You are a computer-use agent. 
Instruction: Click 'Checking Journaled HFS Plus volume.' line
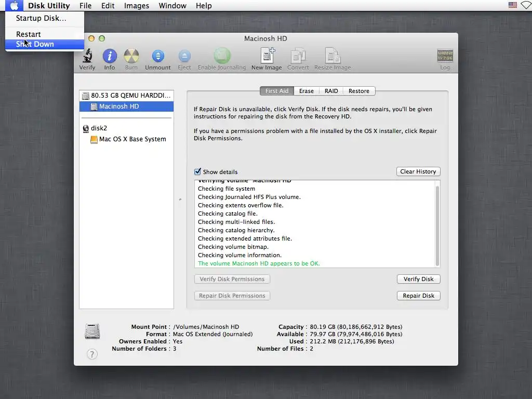point(249,197)
